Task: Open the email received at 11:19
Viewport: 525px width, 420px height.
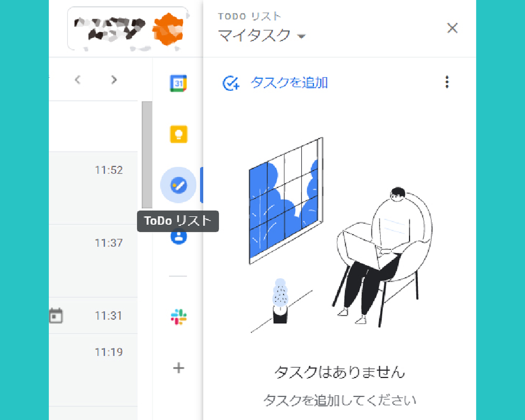Action: pos(94,370)
